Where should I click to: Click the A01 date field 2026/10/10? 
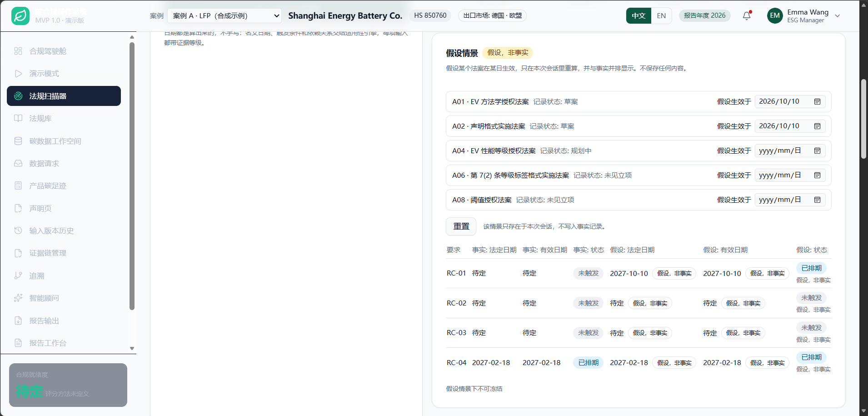[x=790, y=101]
